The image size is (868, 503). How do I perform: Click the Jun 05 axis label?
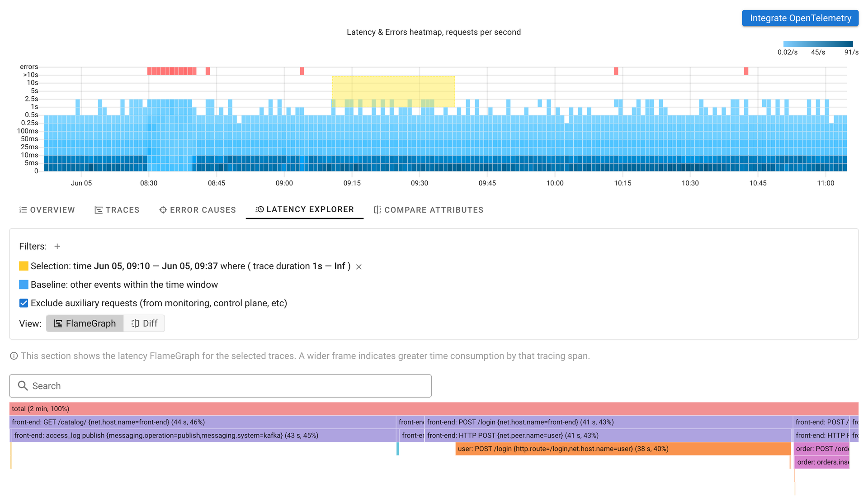point(81,183)
